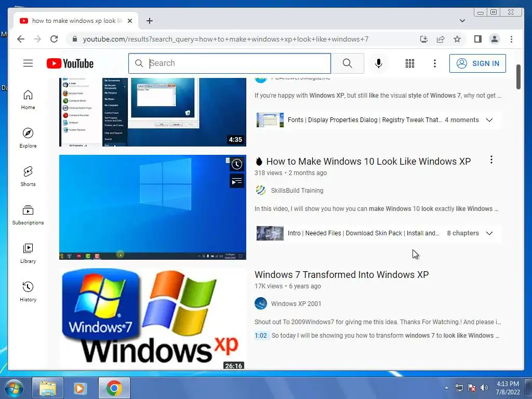Open the Chrome profile avatar
The image size is (532, 399).
point(495,39)
